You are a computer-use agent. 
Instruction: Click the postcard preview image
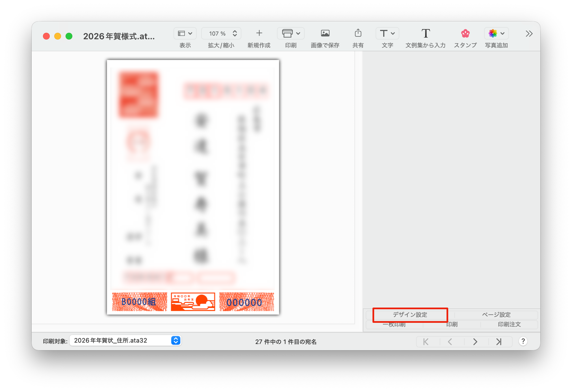(x=193, y=187)
